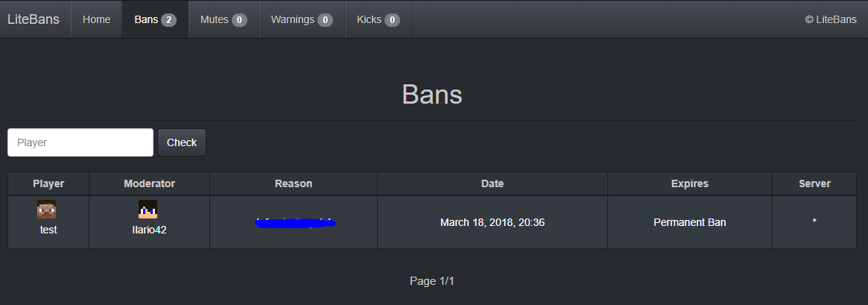The width and height of the screenshot is (868, 305).
Task: Click moderator Ilario42's head avatar
Action: tap(148, 210)
